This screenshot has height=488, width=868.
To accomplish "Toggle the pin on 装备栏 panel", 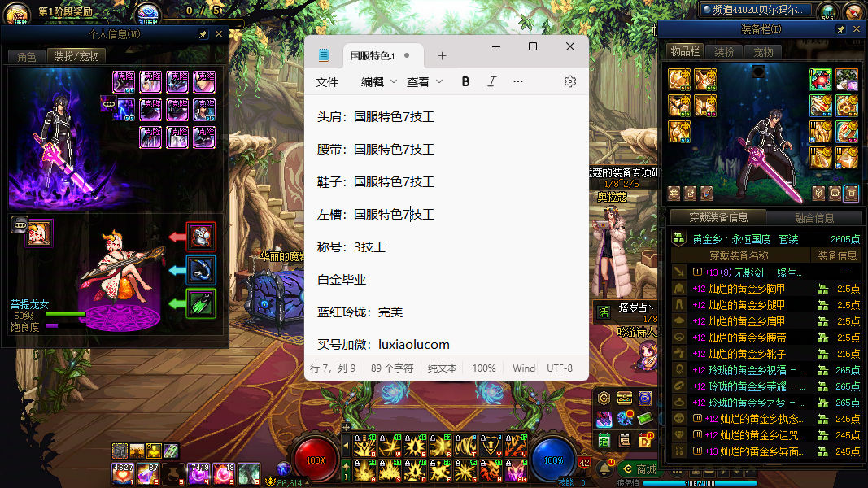I will (841, 29).
